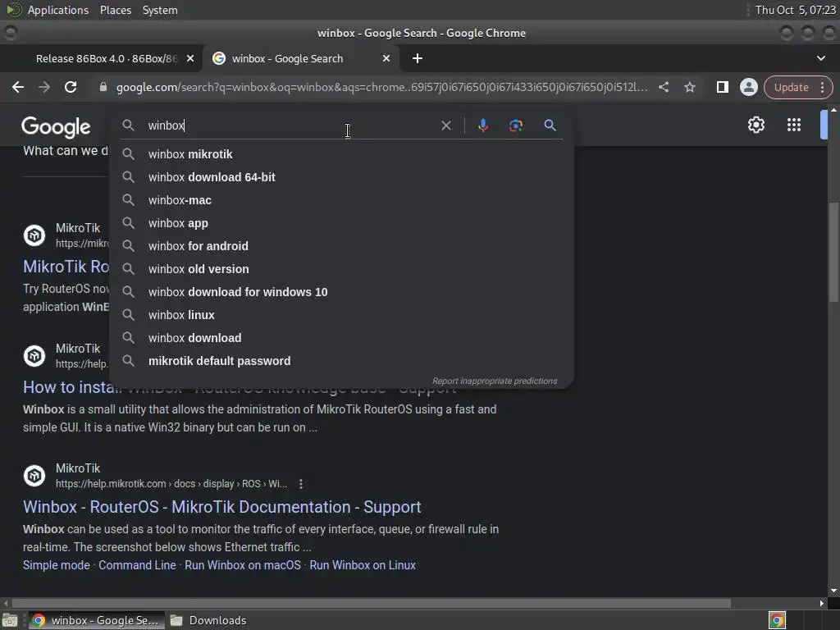The height and width of the screenshot is (630, 840).
Task: Open Chrome's three-dot menu next to Update
Action: [x=822, y=87]
